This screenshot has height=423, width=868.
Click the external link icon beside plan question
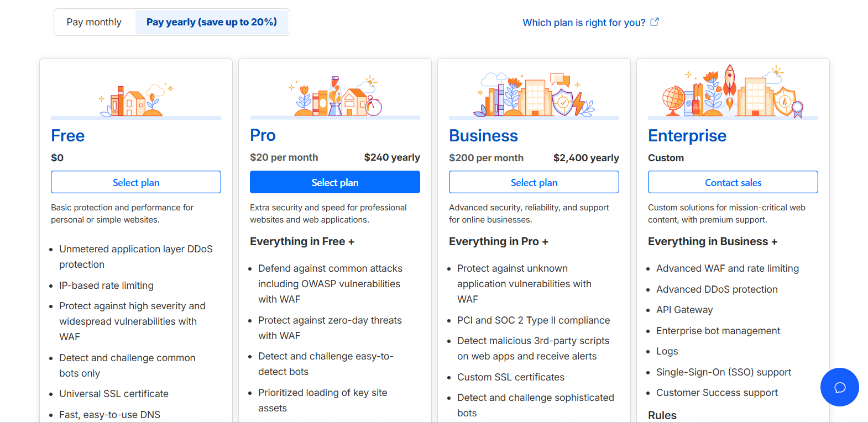tap(655, 21)
